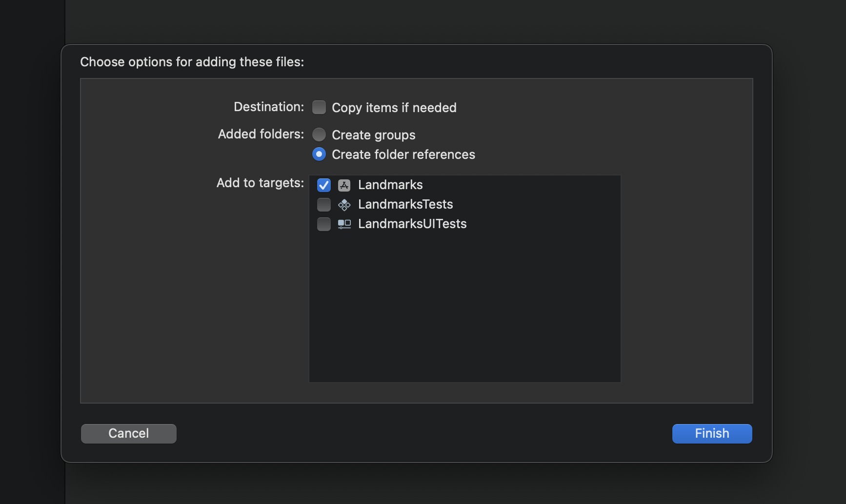Select the LandmarksTests row
Image resolution: width=846 pixels, height=504 pixels.
point(463,205)
